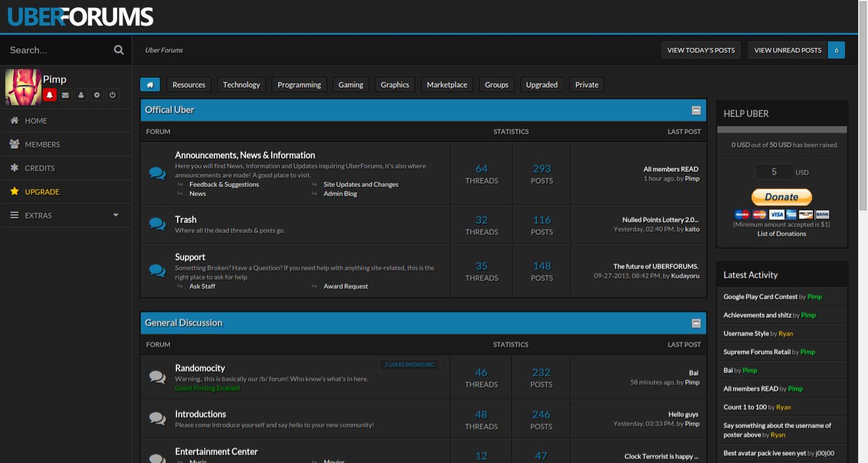Click Randomocity forum speech bubble icon
The image size is (868, 463).
tap(157, 377)
